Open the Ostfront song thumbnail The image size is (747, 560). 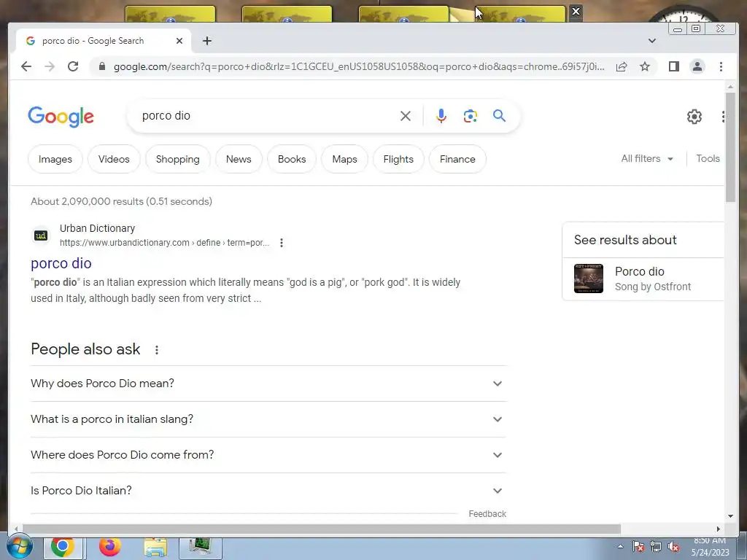[x=589, y=279]
